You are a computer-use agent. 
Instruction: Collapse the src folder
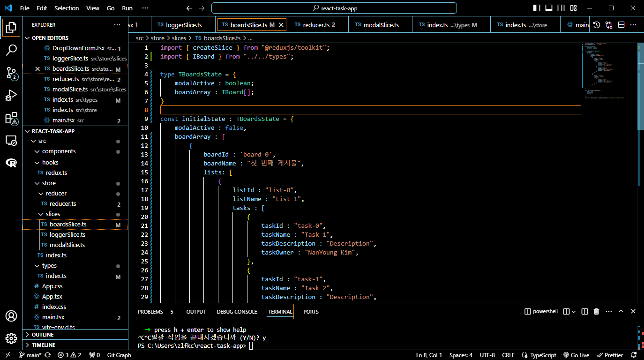pos(75,141)
